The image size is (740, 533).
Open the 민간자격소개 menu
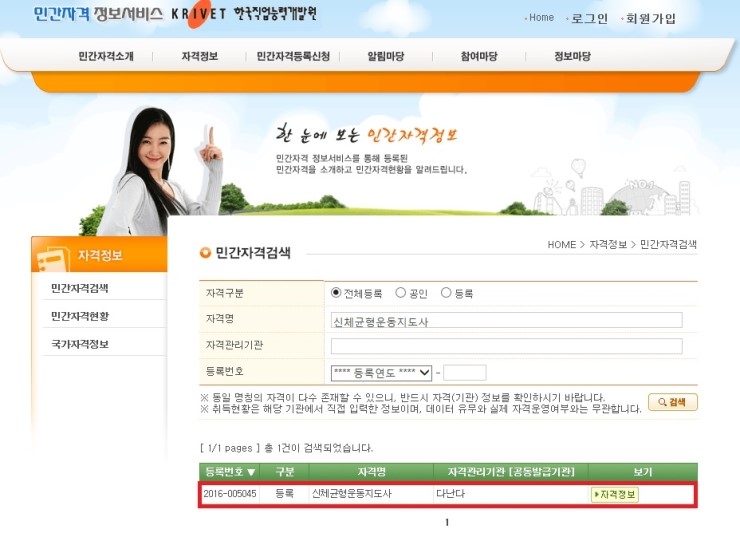[x=105, y=57]
